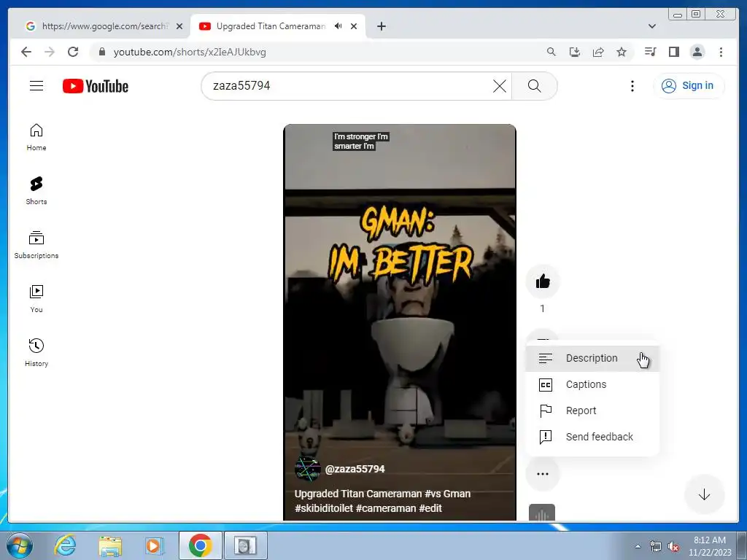Viewport: 747px width, 560px height.
Task: Open the Chrome profile icon
Action: (x=697, y=52)
